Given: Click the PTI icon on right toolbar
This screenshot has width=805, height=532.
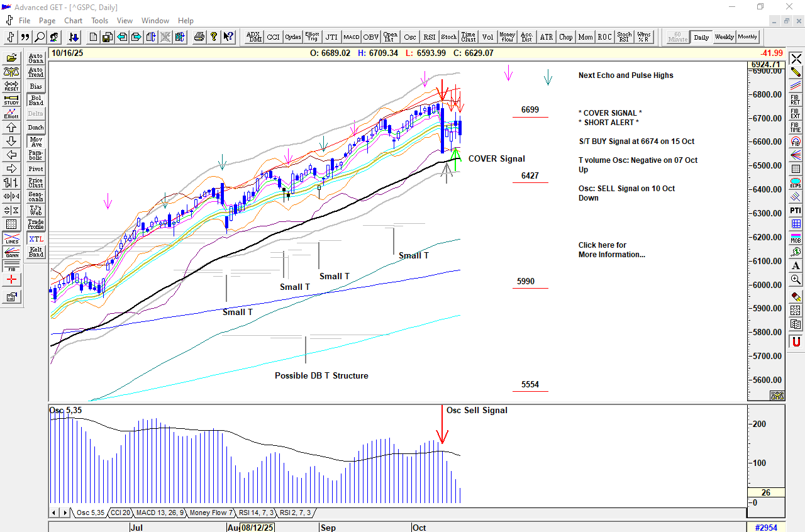Looking at the screenshot, I should 796,210.
